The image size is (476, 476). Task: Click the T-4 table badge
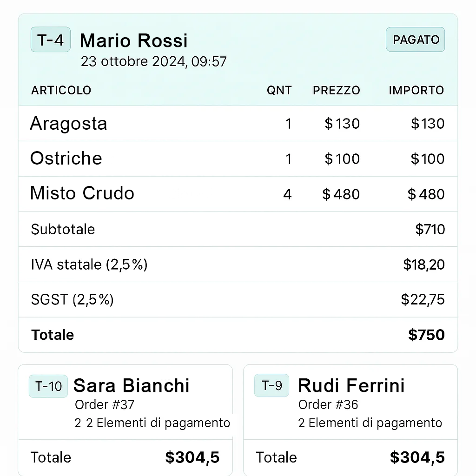pos(50,40)
